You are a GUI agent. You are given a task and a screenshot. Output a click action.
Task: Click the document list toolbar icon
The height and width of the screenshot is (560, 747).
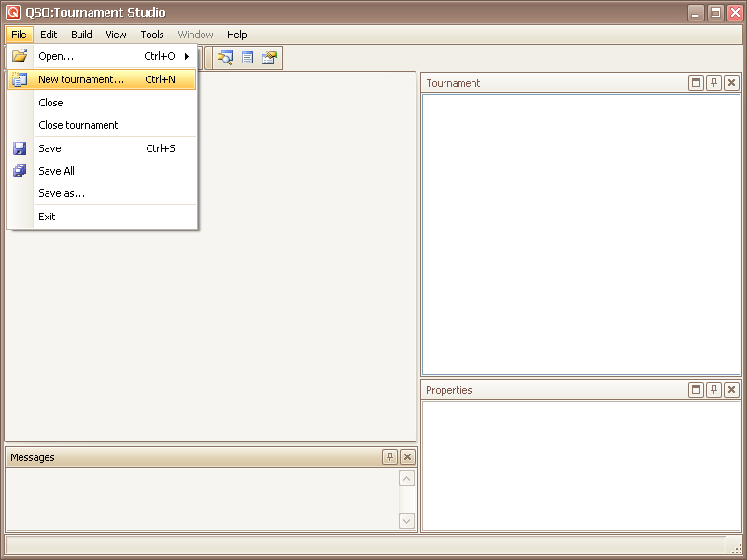point(247,58)
